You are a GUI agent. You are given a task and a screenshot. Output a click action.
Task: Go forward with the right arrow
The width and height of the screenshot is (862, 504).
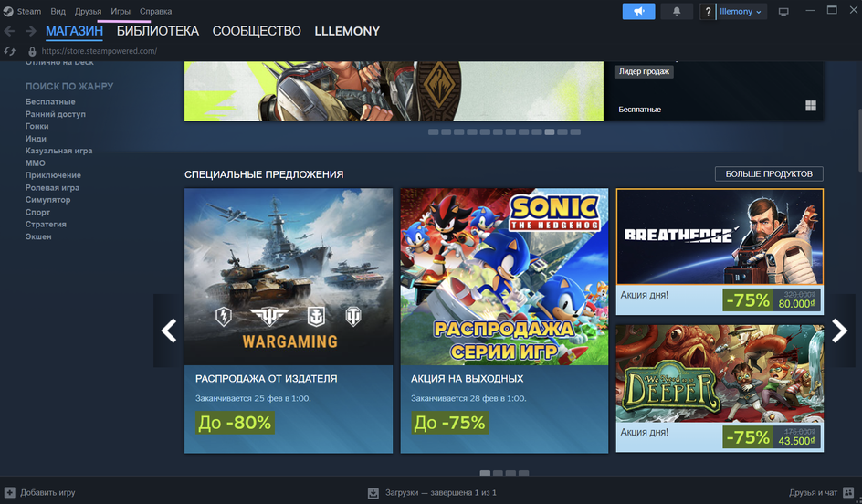30,31
